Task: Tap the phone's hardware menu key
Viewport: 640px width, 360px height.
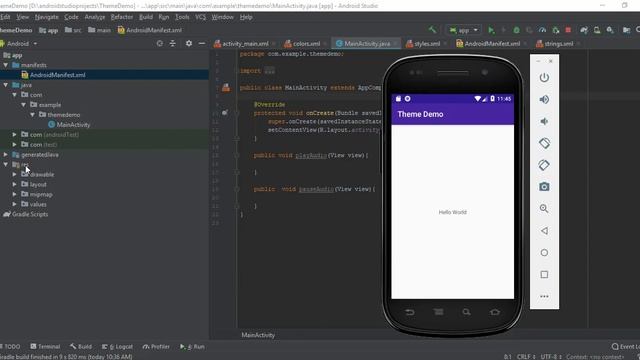Action: coord(439,312)
